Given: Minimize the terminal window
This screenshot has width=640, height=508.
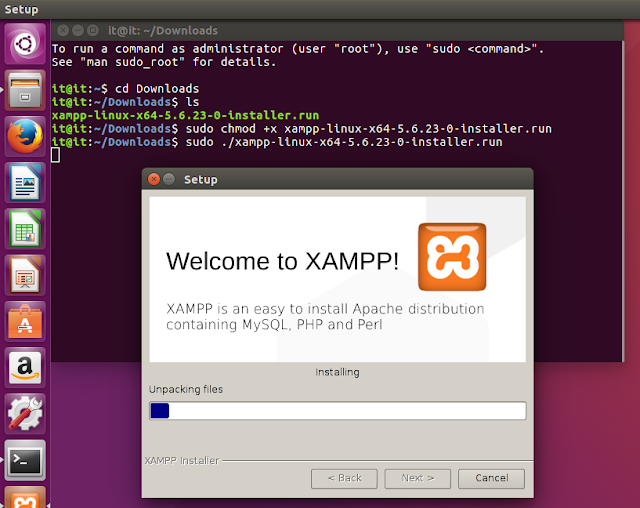Looking at the screenshot, I should click(78, 30).
